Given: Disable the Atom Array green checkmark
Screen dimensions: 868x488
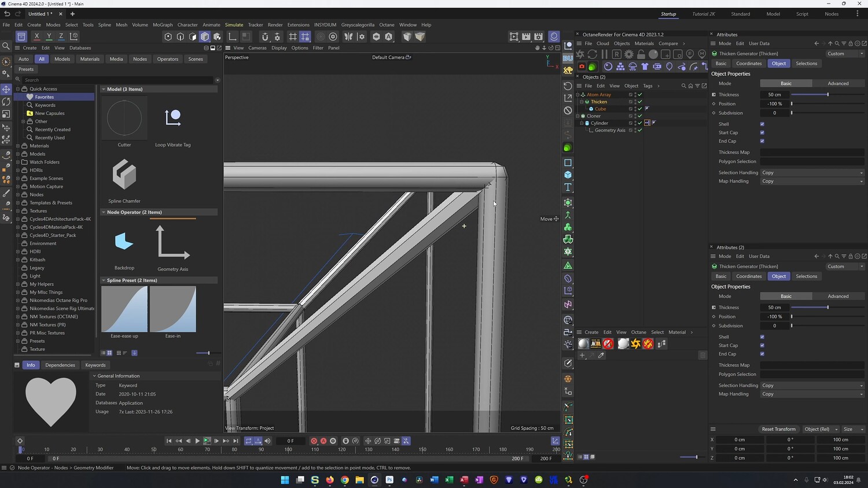Looking at the screenshot, I should [x=640, y=94].
